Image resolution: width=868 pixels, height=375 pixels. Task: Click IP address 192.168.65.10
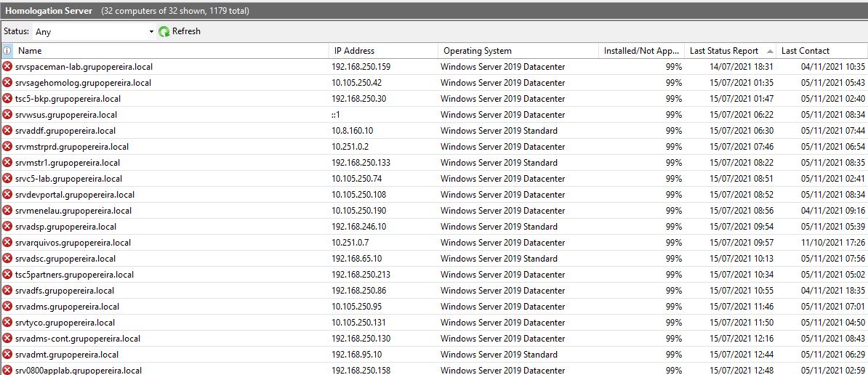point(356,259)
